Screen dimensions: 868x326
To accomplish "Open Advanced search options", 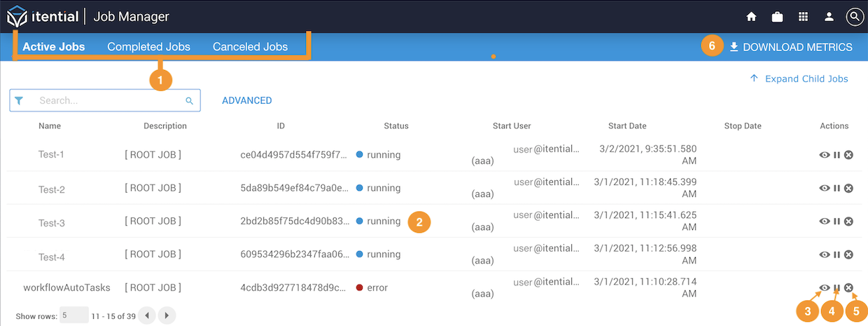I will click(247, 100).
